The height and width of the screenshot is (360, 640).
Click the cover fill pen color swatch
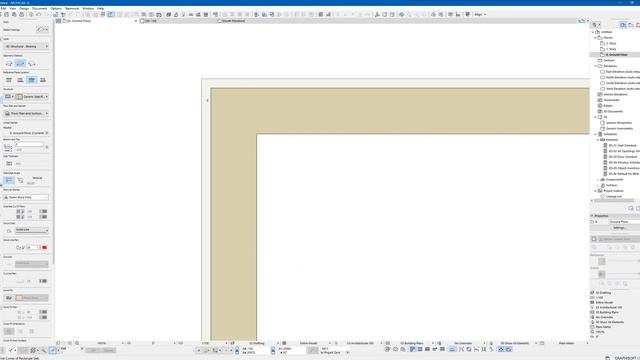coord(43,312)
